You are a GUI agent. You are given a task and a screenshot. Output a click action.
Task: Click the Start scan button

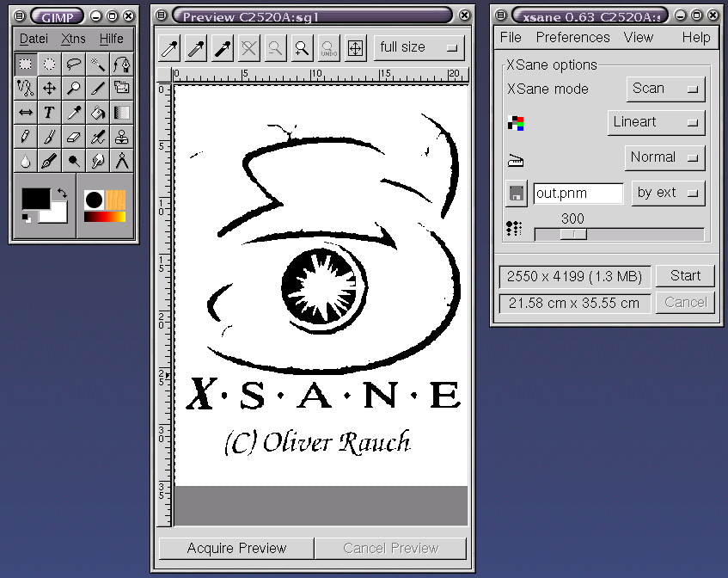[685, 276]
